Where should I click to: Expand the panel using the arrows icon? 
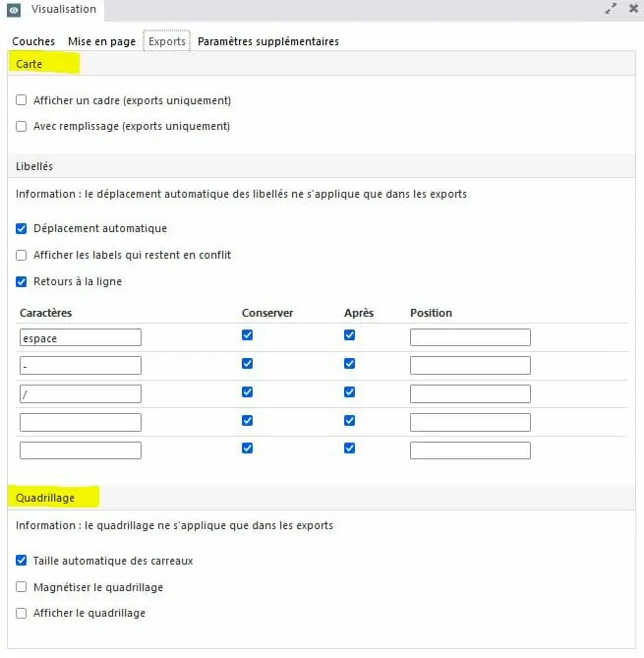click(611, 8)
